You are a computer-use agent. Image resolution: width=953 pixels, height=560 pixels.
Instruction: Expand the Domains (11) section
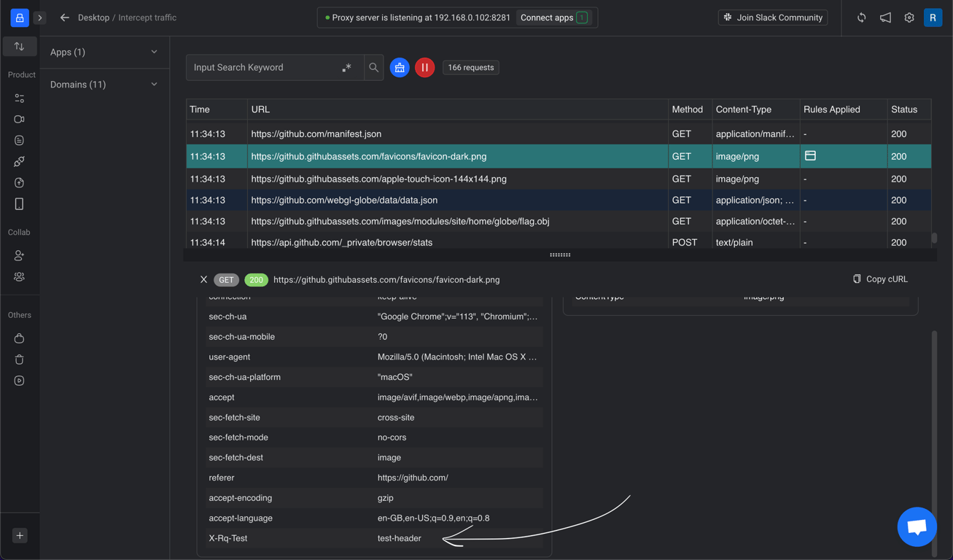coord(104,85)
